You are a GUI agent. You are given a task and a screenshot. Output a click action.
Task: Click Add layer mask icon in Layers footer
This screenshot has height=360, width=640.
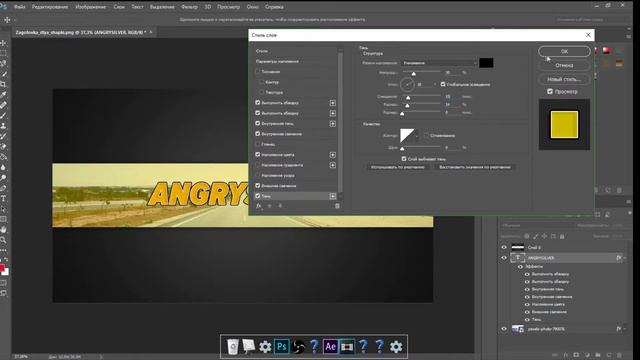point(576,356)
